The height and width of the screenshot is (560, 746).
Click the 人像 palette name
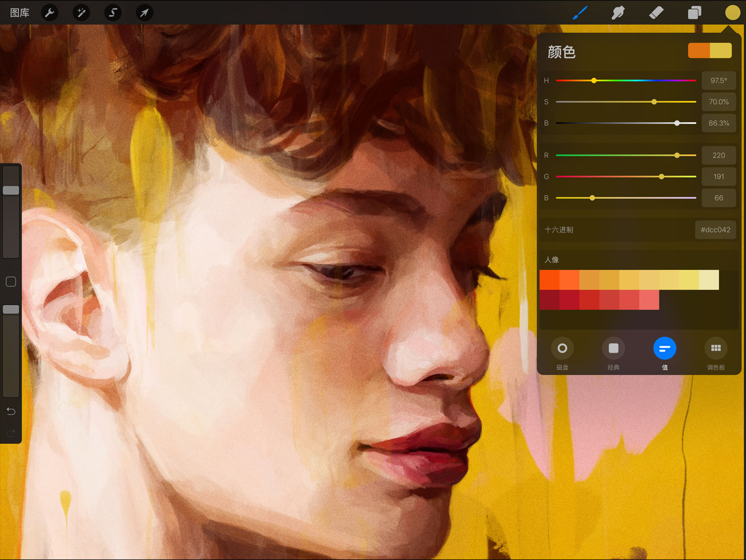[552, 260]
